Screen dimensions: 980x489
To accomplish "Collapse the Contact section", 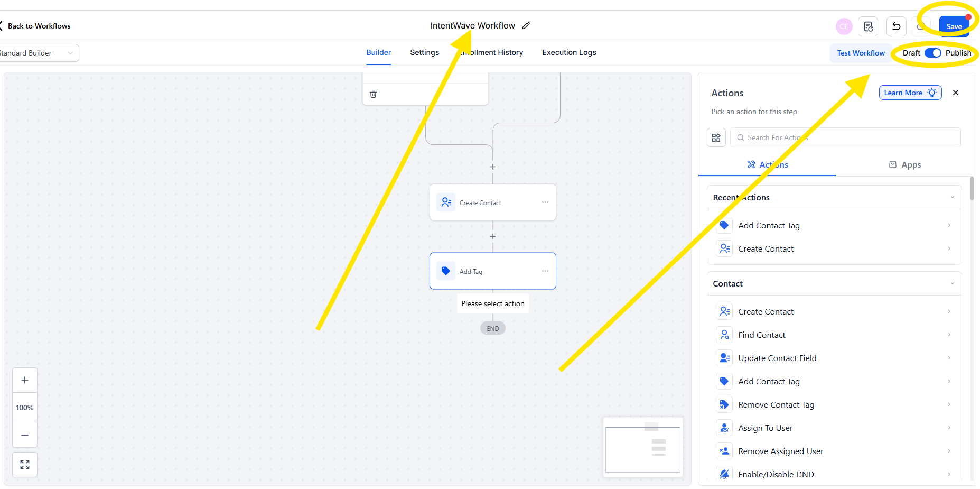I will pos(952,284).
